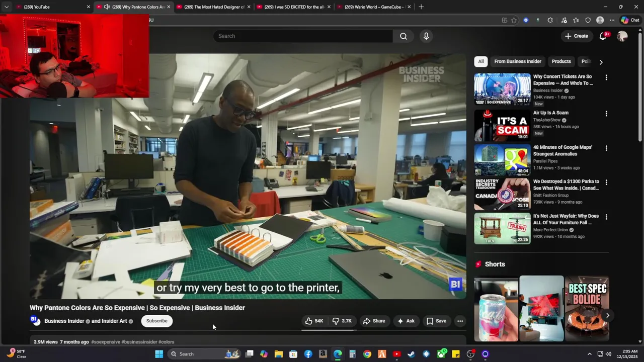Dislike the video with thumbs down
The image size is (644, 362).
[x=343, y=321]
